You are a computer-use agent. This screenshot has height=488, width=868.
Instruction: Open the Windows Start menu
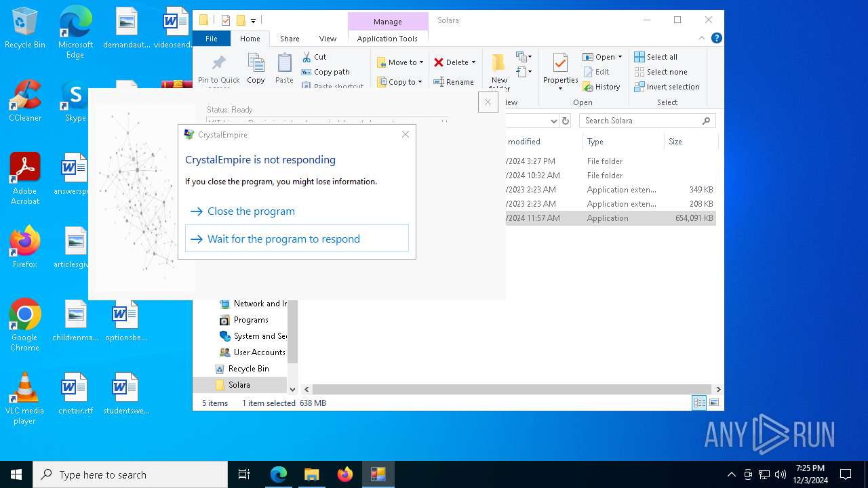(x=16, y=474)
